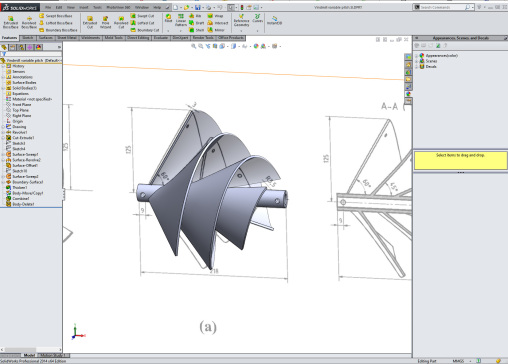Choose Lofted Boss/Base command
The width and height of the screenshot is (508, 364).
[x=55, y=23]
